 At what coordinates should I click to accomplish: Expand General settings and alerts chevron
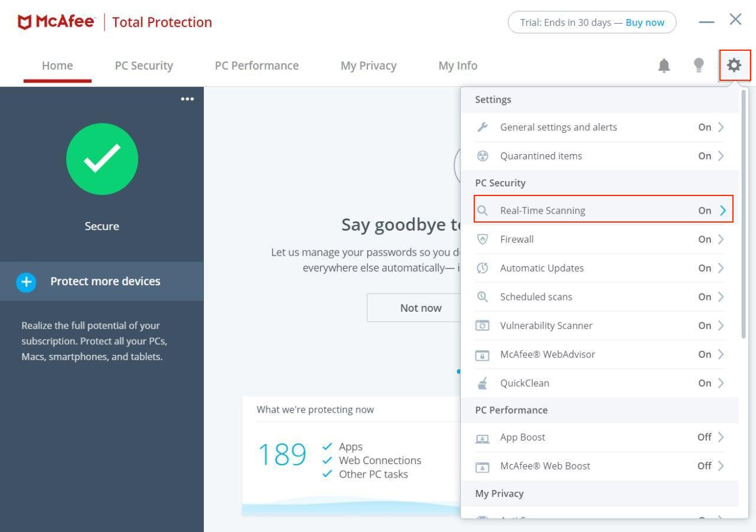pyautogui.click(x=721, y=127)
